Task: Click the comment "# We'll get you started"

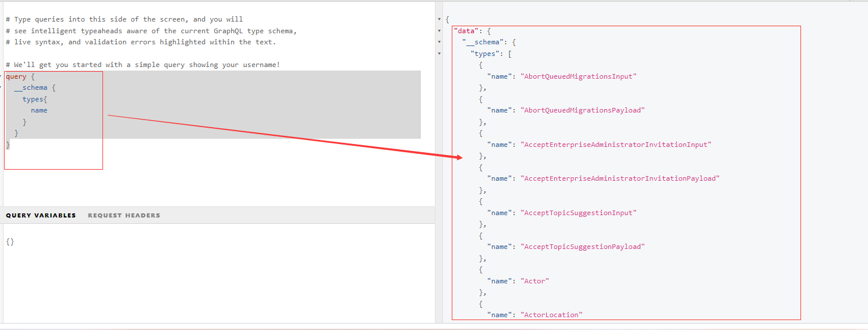Action: click(x=143, y=65)
